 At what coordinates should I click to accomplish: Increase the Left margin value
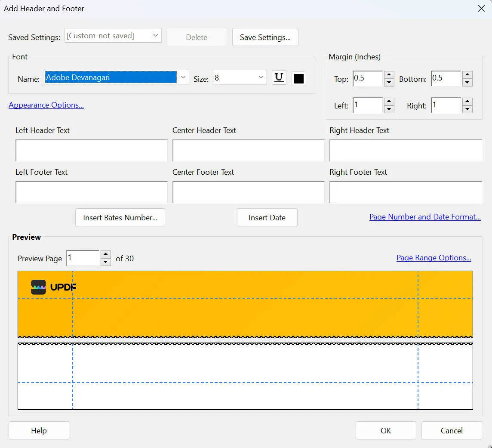(x=389, y=102)
